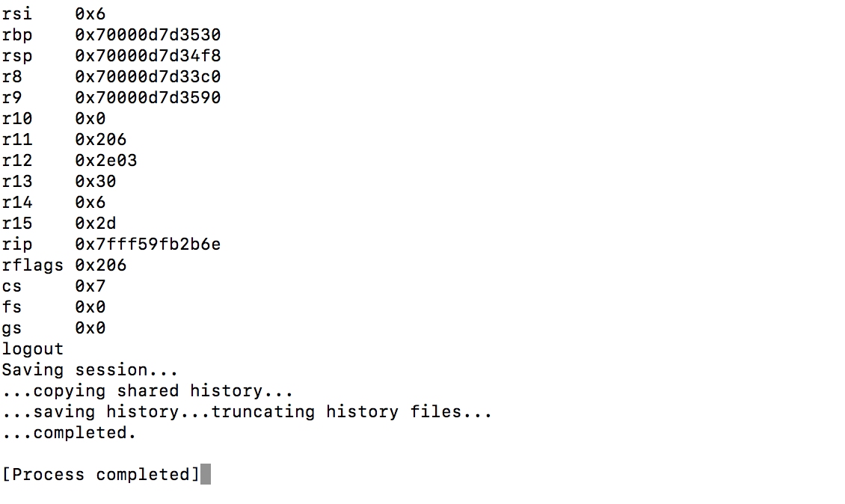Screen dimensions: 845x504
Task: Click the rsp value 0x70000d7d34f8
Action: (x=147, y=56)
